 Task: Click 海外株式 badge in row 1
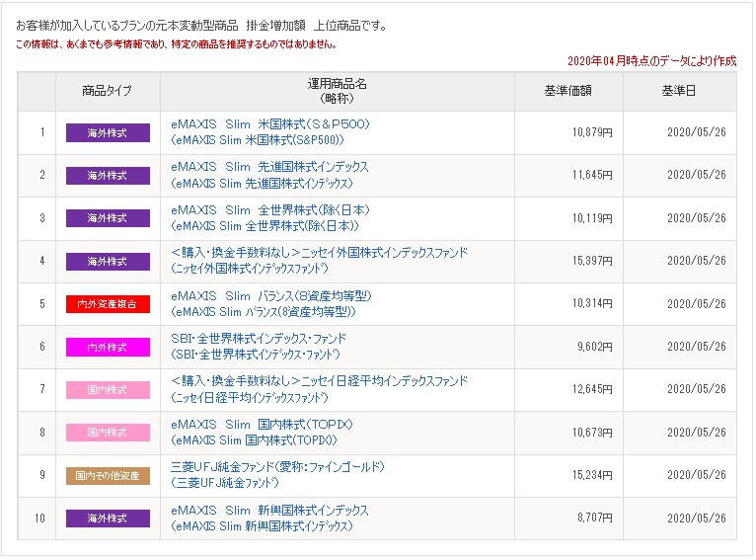[108, 132]
